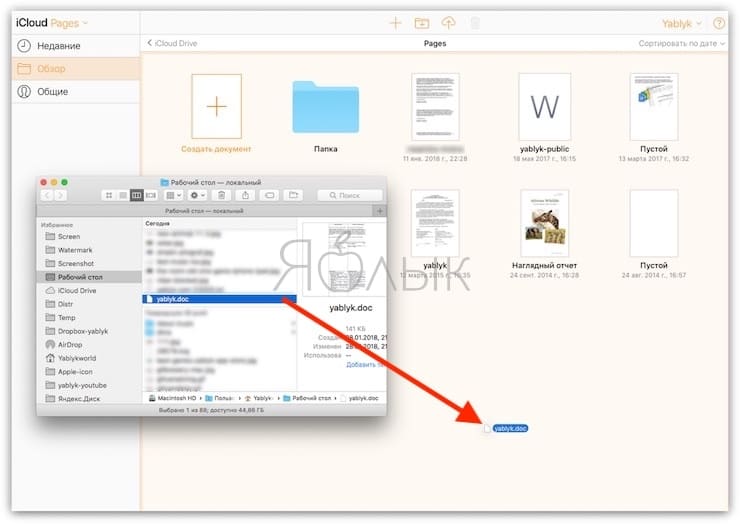Click Finder new folder toolbar icon
Viewport: 740px width, 524px height.
point(294,195)
